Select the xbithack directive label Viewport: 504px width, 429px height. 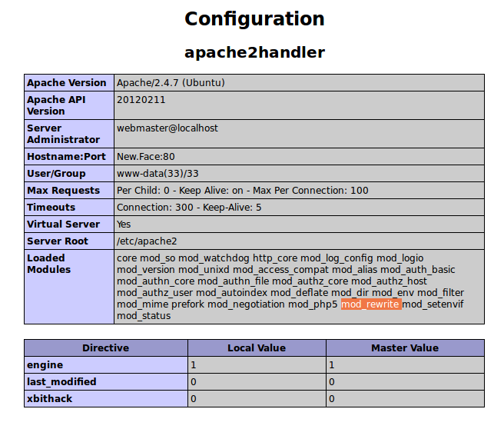[49, 399]
